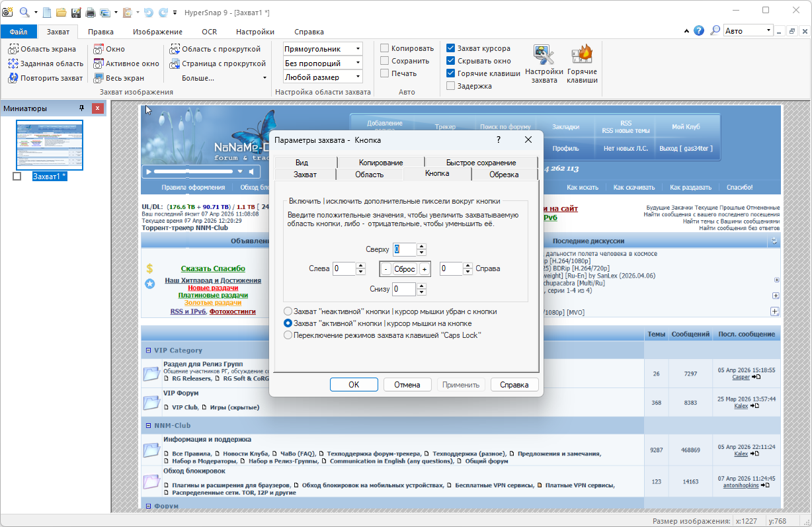This screenshot has width=812, height=527.
Task: Enable the 'Задержка' checkbox
Action: coord(450,86)
